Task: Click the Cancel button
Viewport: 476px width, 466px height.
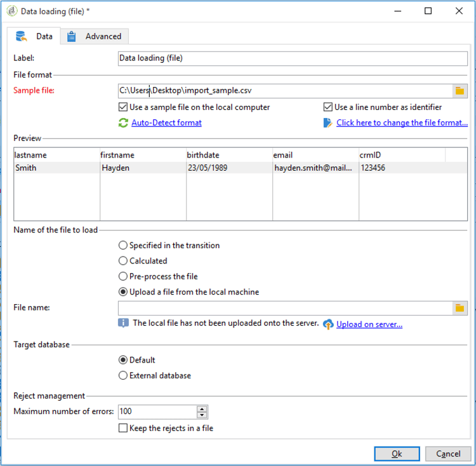Action: [x=448, y=454]
